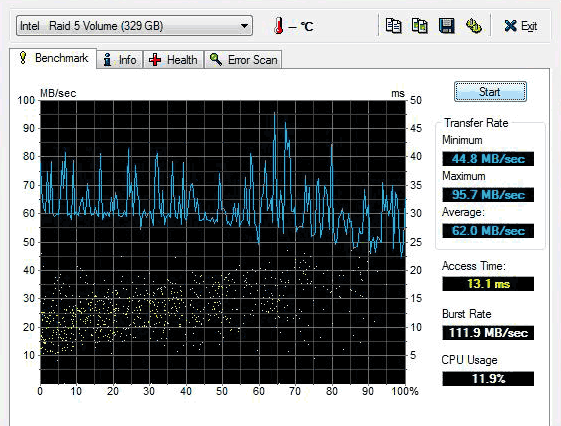Select the Intel Raid 5 Volume combo box
Viewport: 561px width, 426px height.
click(x=134, y=26)
